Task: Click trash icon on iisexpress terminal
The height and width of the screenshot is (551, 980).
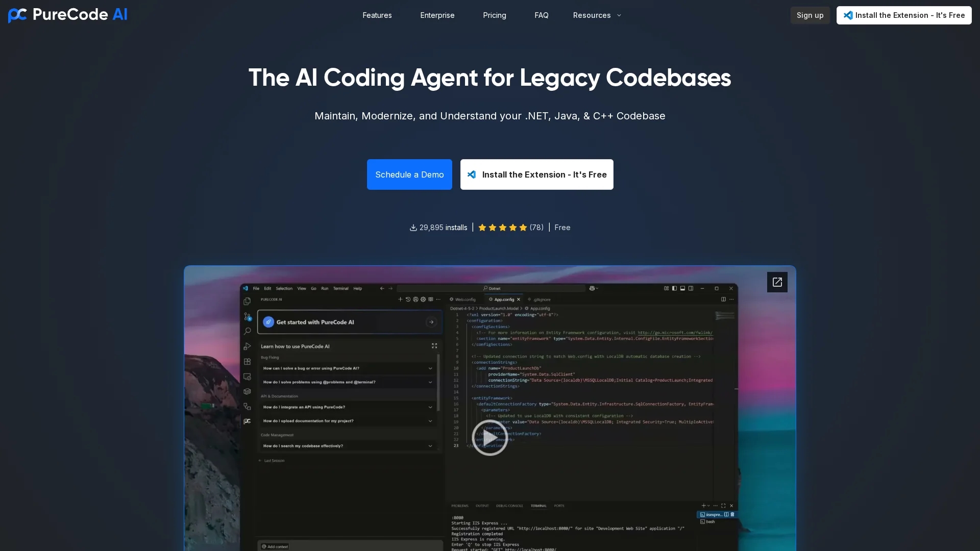Action: pyautogui.click(x=732, y=515)
